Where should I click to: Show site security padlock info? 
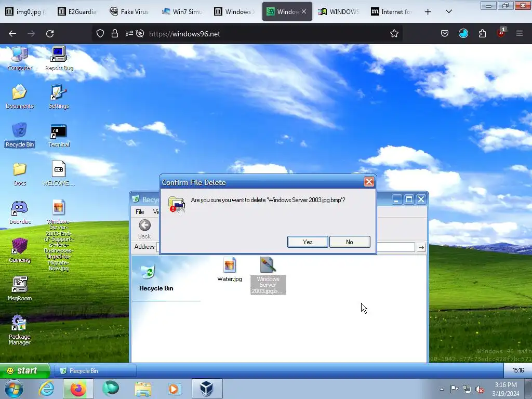pyautogui.click(x=115, y=34)
